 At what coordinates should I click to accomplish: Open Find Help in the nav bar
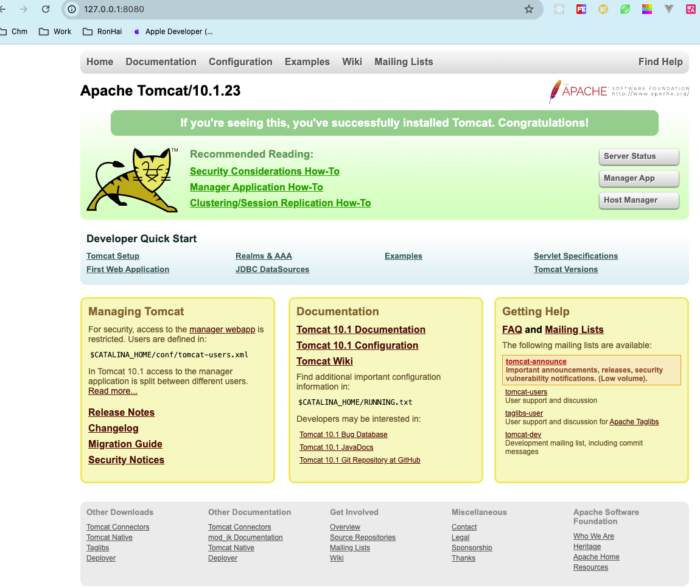(660, 61)
